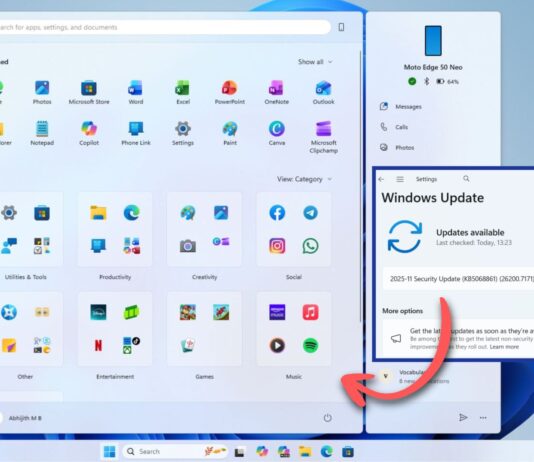This screenshot has width=534, height=462.
Task: Open Facebook in the Social category
Action: click(277, 213)
